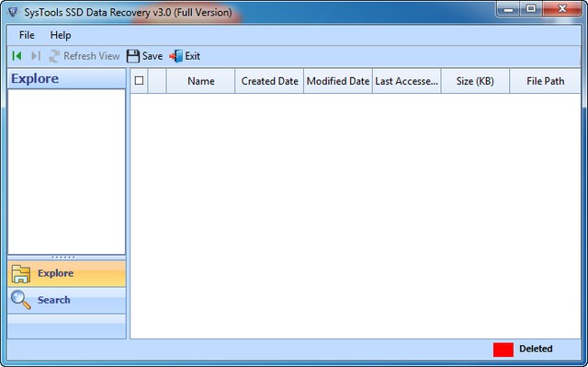
Task: Click the Exit door icon
Action: point(175,56)
